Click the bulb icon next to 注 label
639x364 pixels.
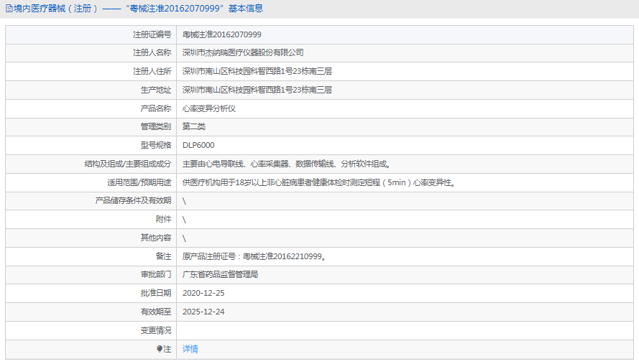(x=160, y=349)
